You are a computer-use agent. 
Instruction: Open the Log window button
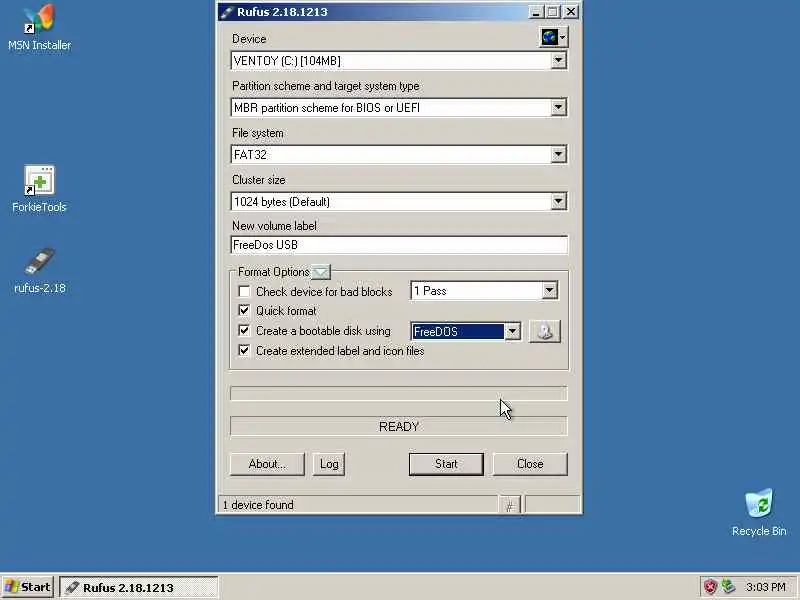click(329, 464)
